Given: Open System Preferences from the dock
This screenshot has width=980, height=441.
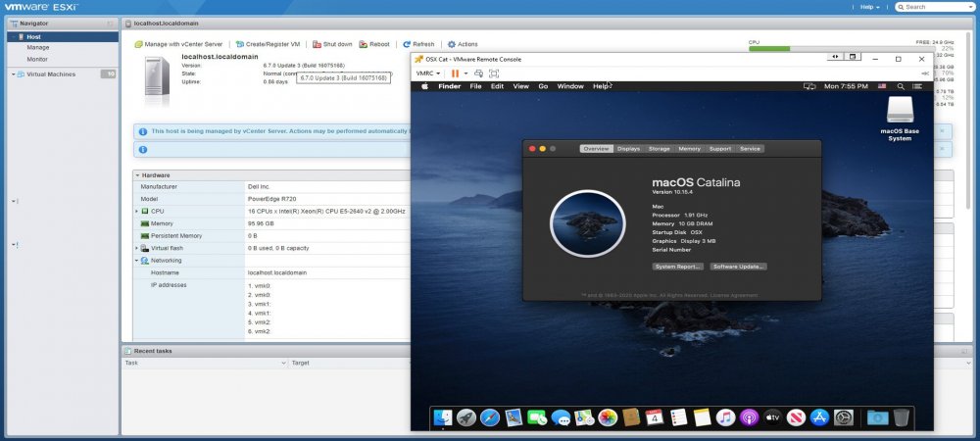Looking at the screenshot, I should tap(843, 417).
